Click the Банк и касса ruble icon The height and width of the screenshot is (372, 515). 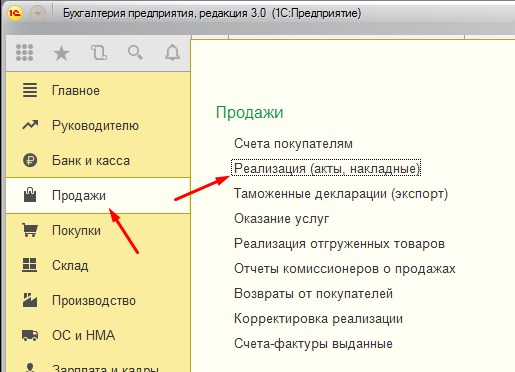point(30,160)
